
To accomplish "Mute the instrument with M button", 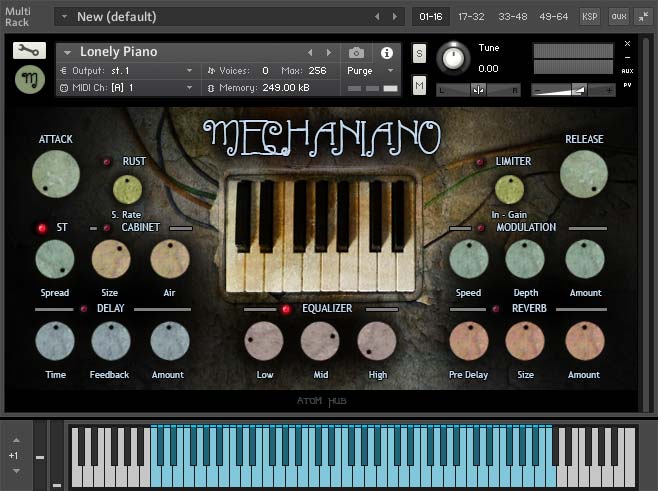I will point(419,86).
